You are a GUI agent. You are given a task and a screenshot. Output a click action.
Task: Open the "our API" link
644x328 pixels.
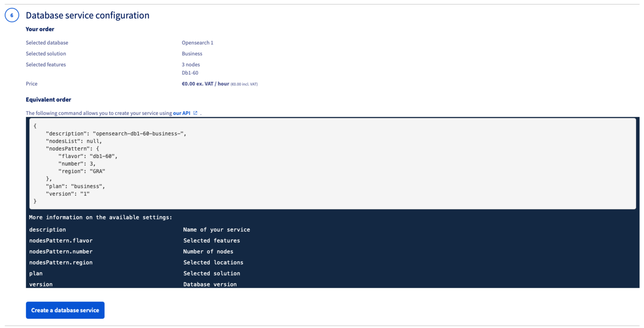coord(181,113)
